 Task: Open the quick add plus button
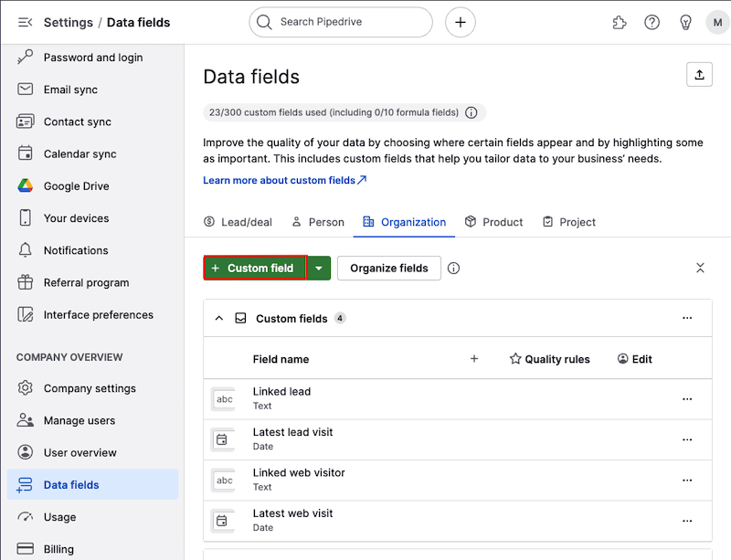461,22
